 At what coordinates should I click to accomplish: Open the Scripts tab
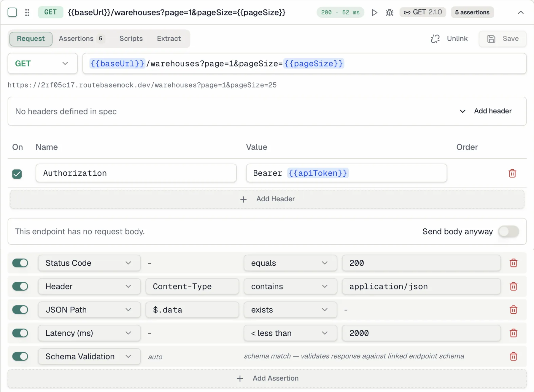tap(131, 39)
